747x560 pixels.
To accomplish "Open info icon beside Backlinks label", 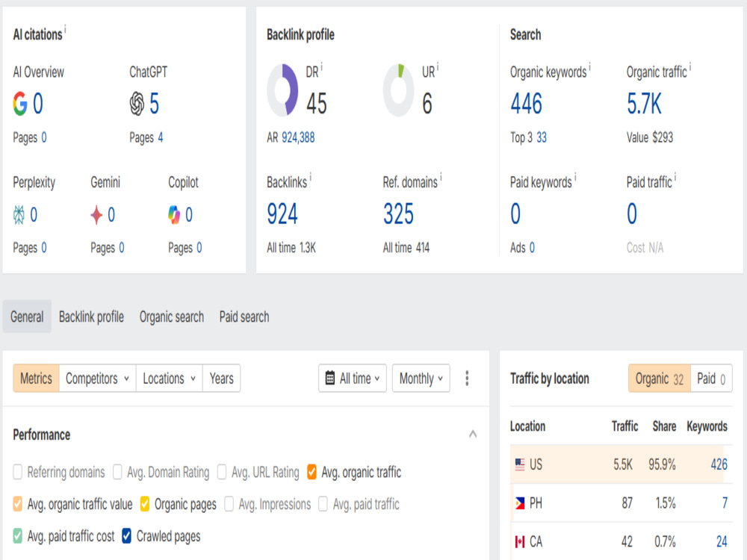I will click(311, 177).
